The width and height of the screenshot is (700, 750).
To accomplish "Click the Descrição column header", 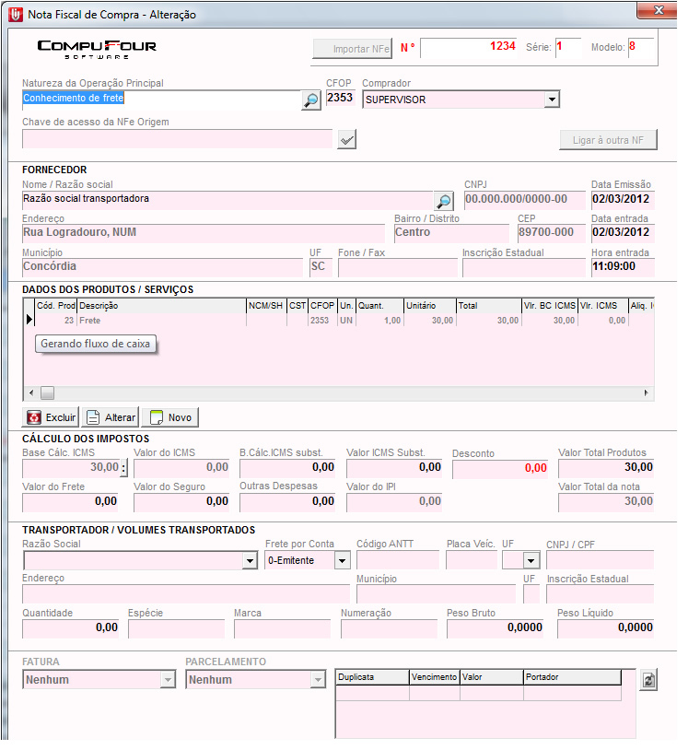I will pos(160,305).
